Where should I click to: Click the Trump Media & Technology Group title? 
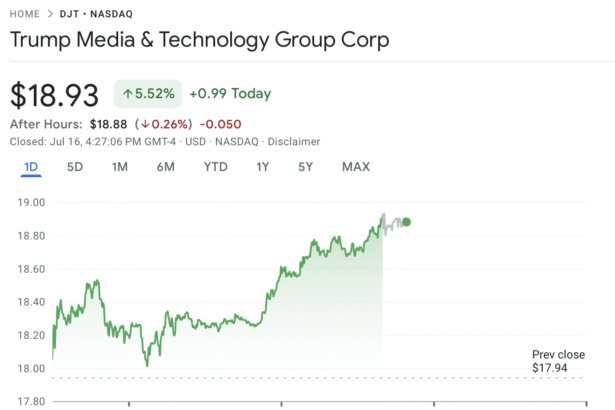pos(199,41)
